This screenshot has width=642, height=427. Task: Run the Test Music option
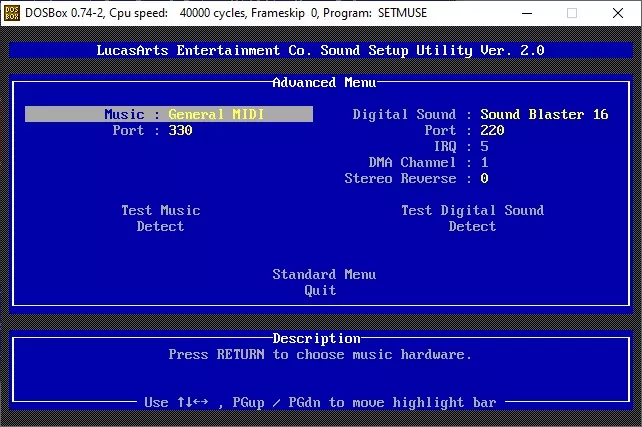(x=160, y=210)
